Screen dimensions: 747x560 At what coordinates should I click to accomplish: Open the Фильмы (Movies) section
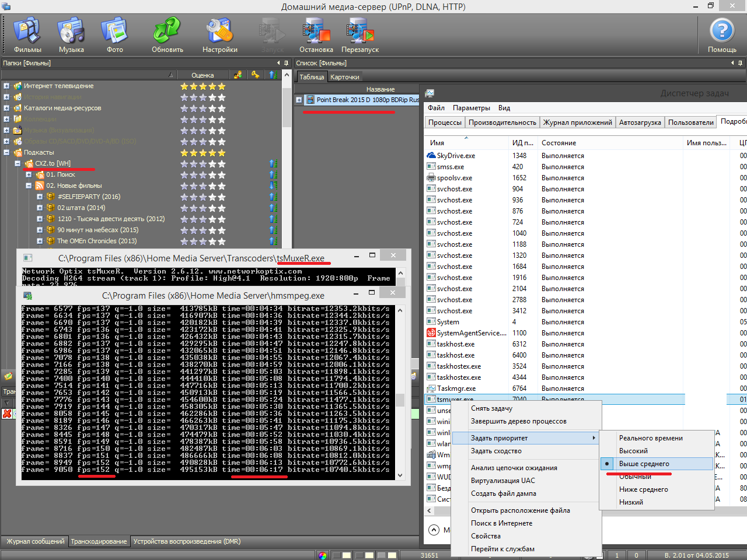coord(27,34)
